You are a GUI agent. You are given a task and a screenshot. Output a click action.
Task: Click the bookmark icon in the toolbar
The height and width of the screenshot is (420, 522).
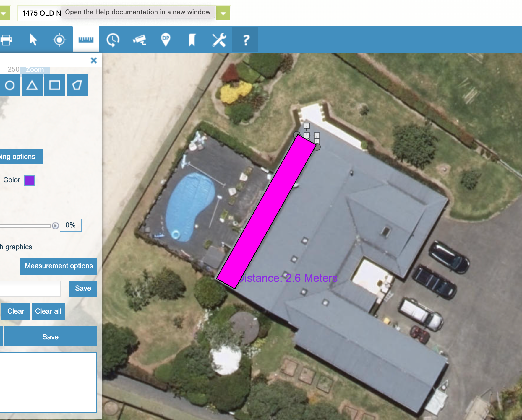click(192, 40)
